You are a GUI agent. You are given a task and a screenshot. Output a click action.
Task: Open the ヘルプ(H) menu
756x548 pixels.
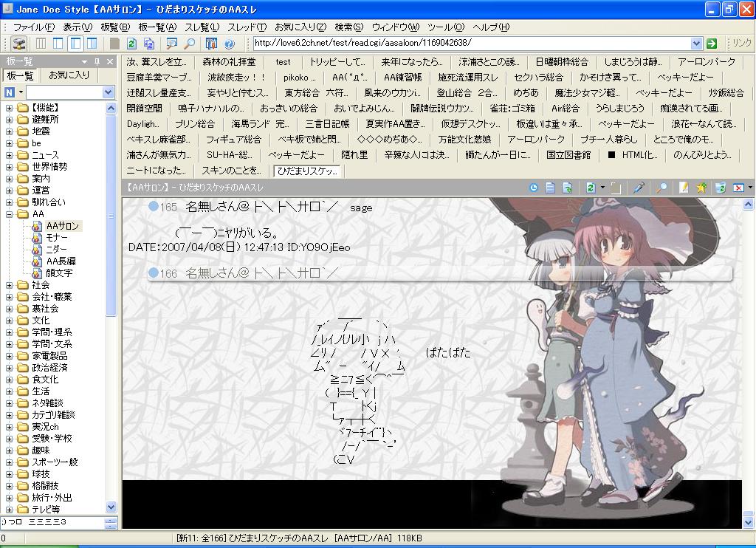tap(491, 27)
